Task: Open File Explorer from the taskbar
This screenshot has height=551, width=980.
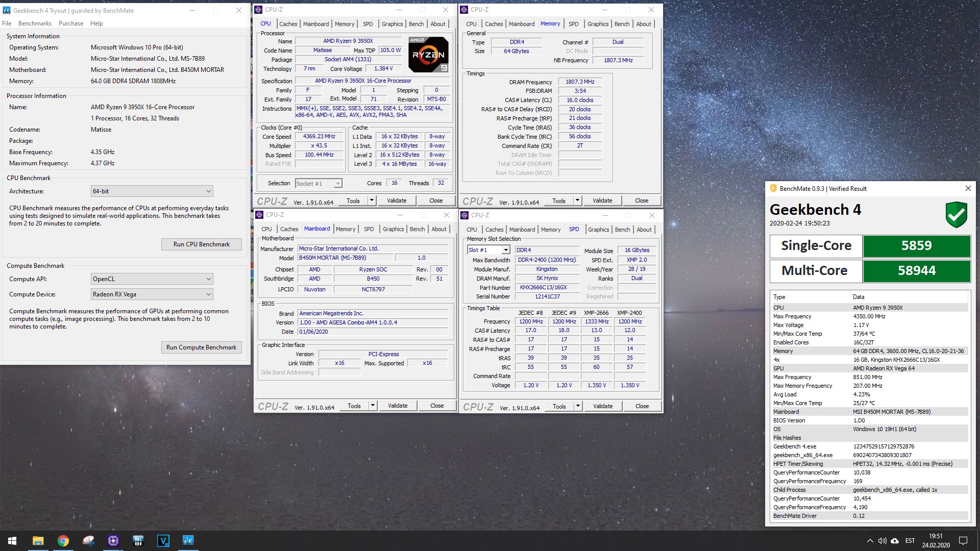Action: [x=38, y=541]
